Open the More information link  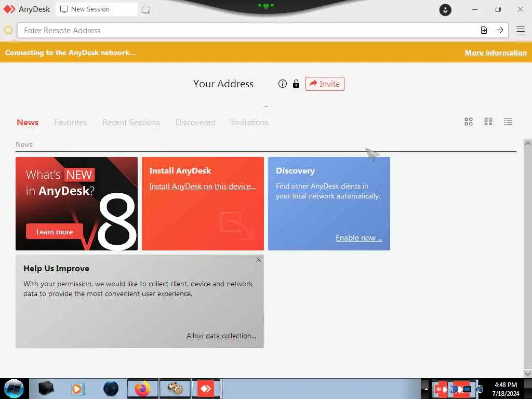[x=496, y=52]
